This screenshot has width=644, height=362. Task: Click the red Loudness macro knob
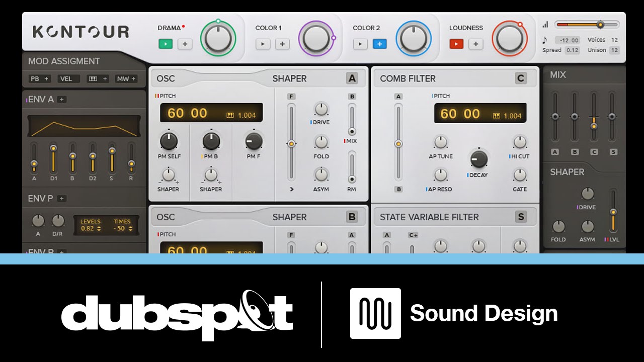[510, 38]
